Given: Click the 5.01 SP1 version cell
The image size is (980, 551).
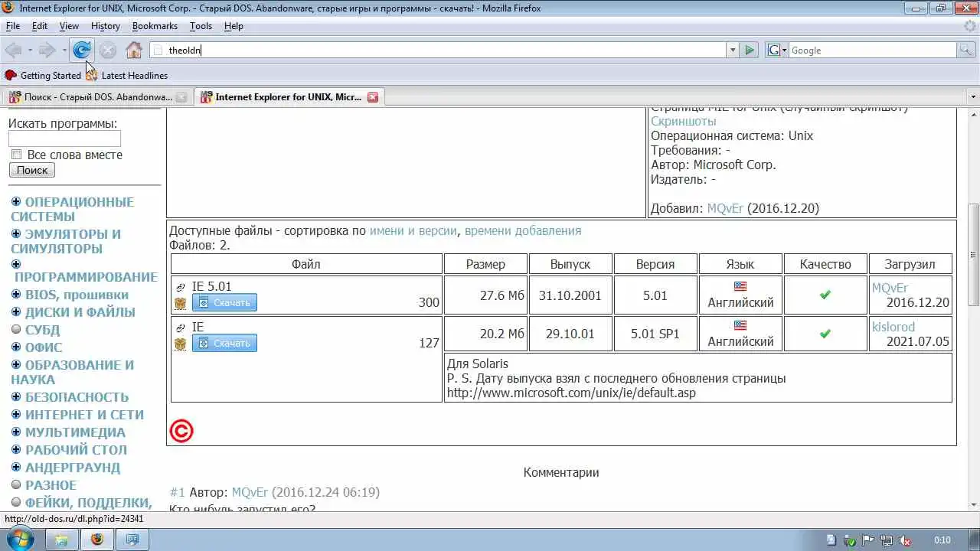Looking at the screenshot, I should pos(655,334).
